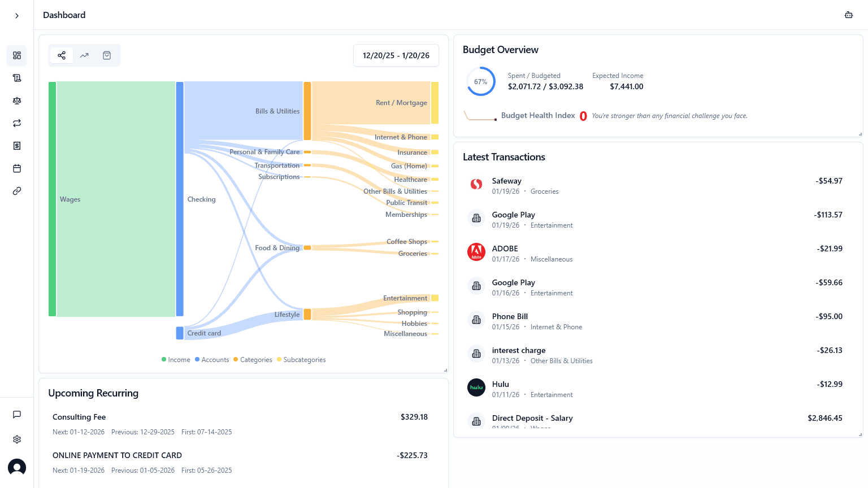Image resolution: width=868 pixels, height=488 pixels.
Task: Switch to the shopping bag chart view
Action: pyautogui.click(x=107, y=55)
